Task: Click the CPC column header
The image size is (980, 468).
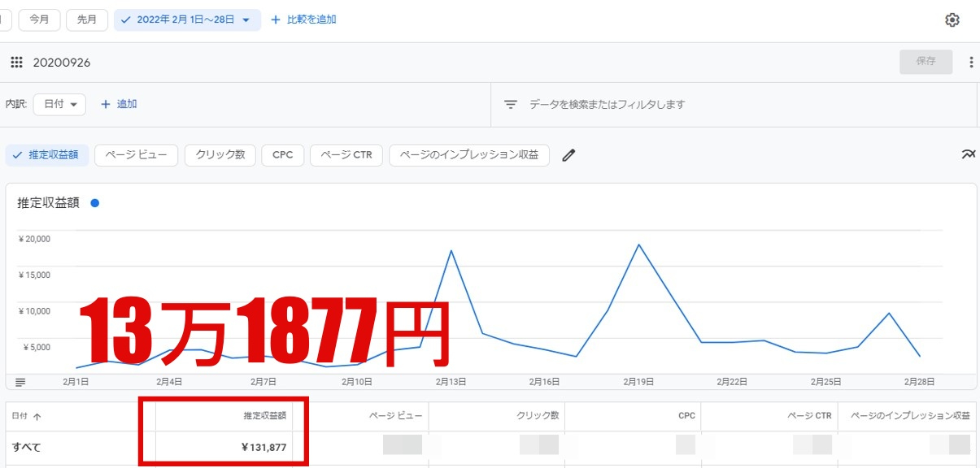Action: [686, 416]
